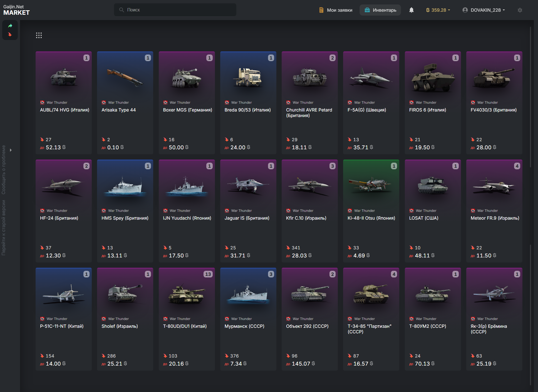Click the green buy arrow in left sidebar

(10, 26)
